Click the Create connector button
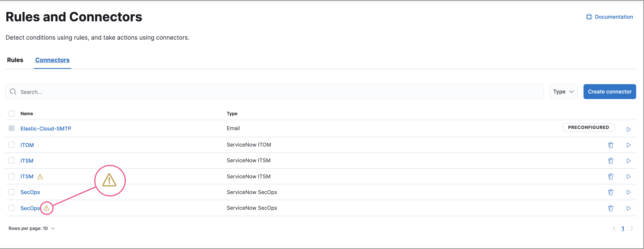The height and width of the screenshot is (249, 644). tap(610, 92)
